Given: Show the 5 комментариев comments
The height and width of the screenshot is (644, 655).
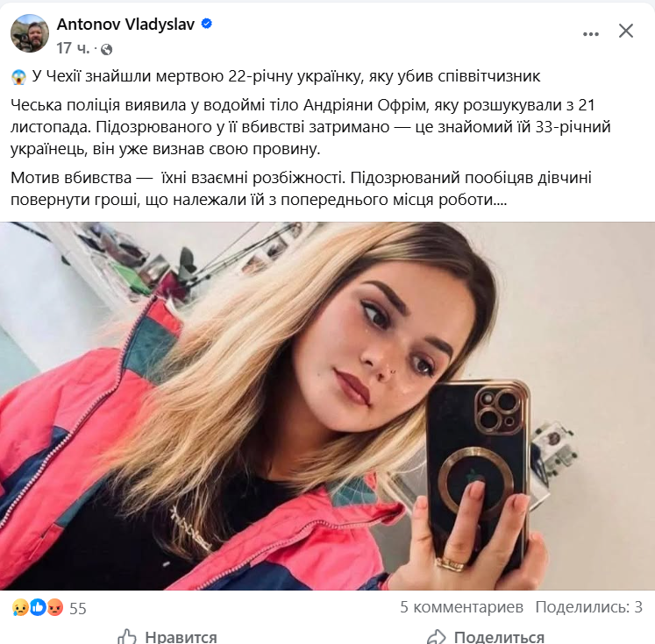Looking at the screenshot, I should click(x=461, y=607).
